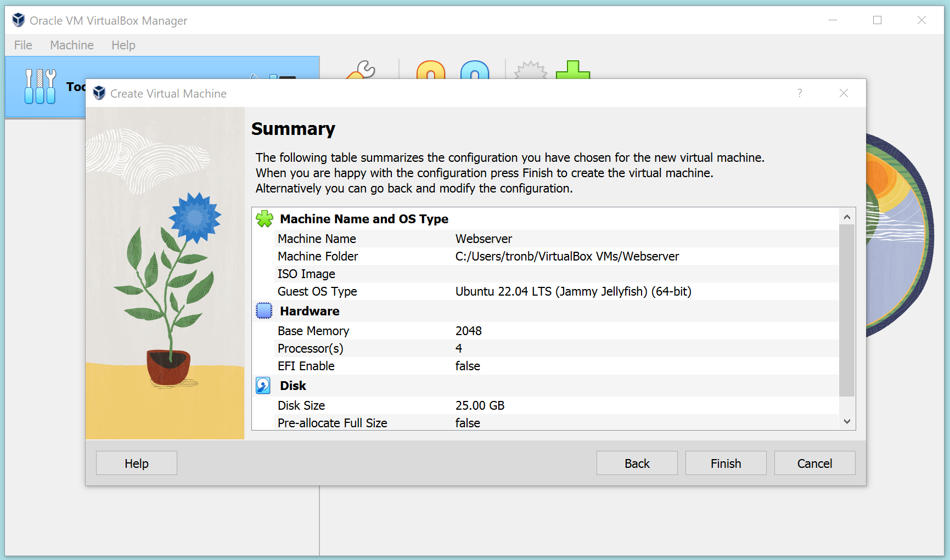
Task: Click the blue Hardware chip icon
Action: [264, 311]
